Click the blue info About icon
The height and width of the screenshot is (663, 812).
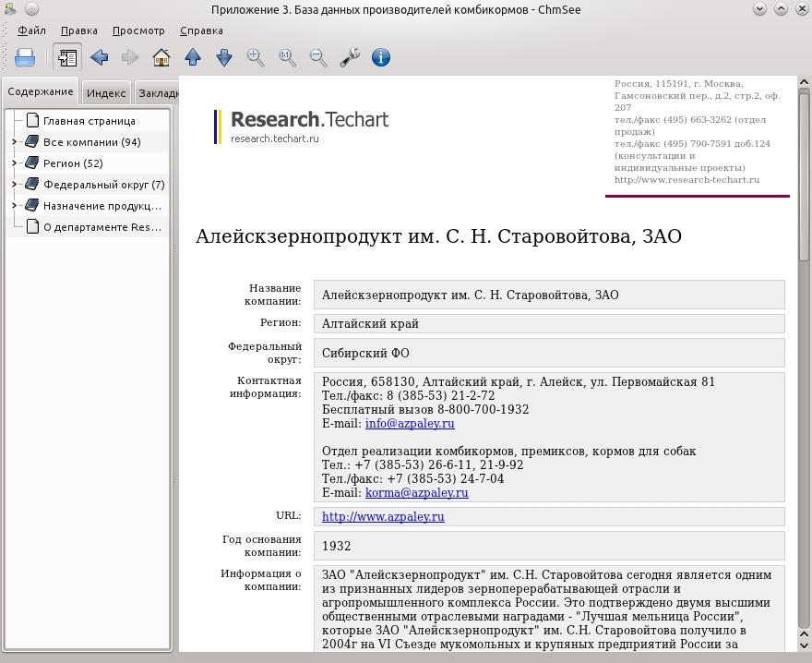pos(381,57)
